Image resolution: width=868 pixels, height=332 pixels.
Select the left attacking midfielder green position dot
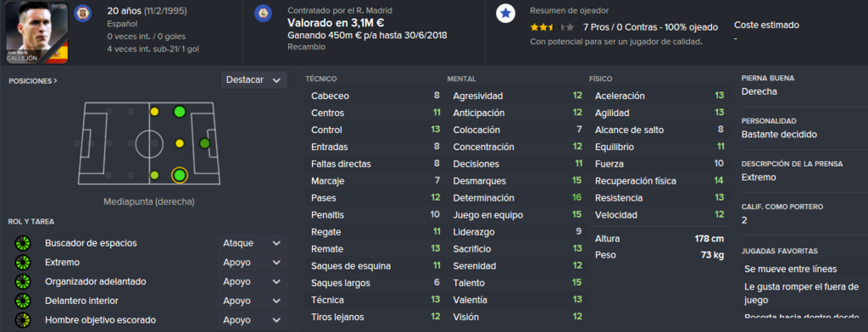tap(179, 112)
